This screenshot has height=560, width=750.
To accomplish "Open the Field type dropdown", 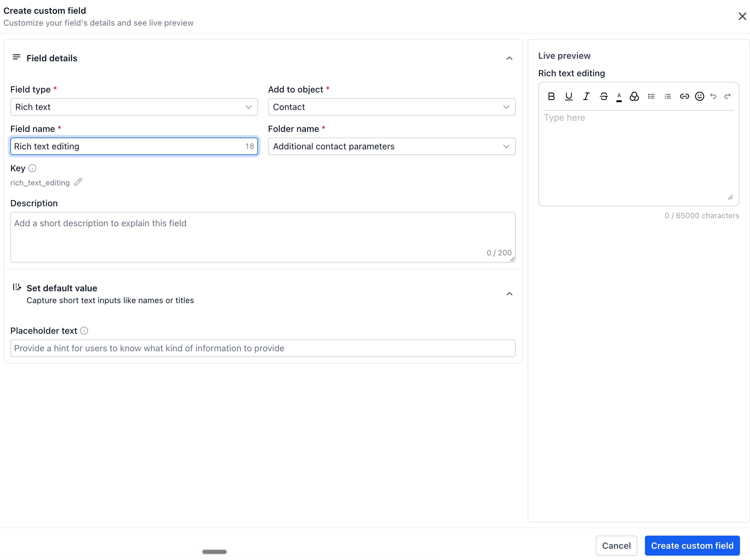I will (134, 107).
